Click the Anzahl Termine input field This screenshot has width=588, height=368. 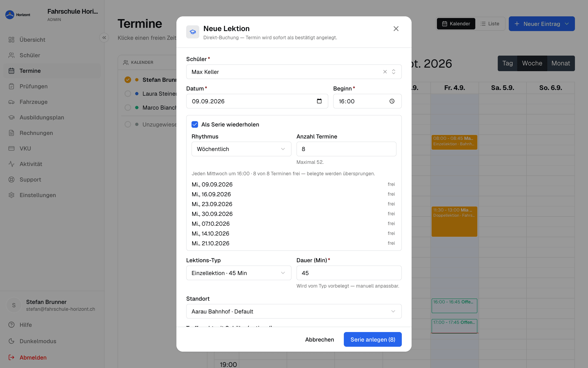[346, 149]
